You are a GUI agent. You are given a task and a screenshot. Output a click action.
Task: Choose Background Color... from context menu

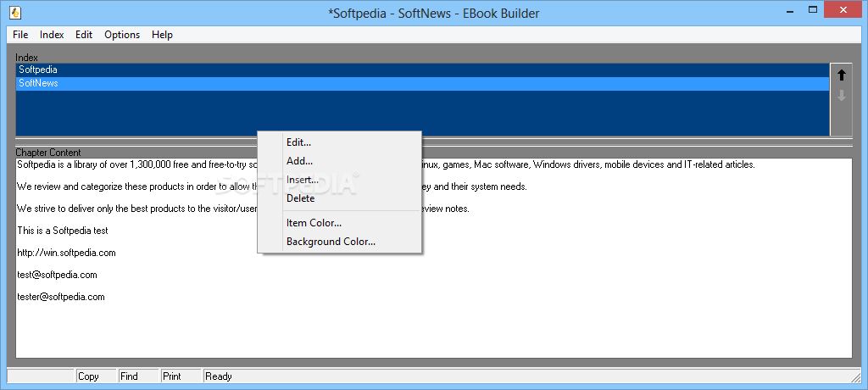pos(340,242)
